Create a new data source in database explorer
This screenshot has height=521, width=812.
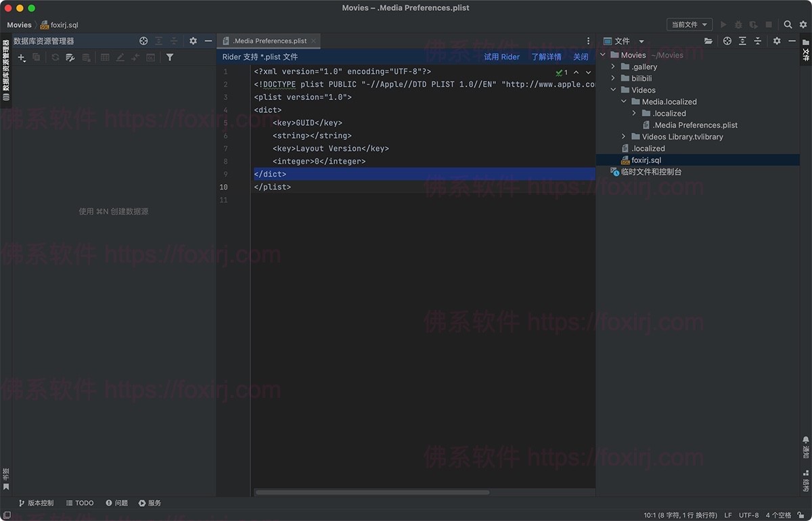(x=21, y=58)
